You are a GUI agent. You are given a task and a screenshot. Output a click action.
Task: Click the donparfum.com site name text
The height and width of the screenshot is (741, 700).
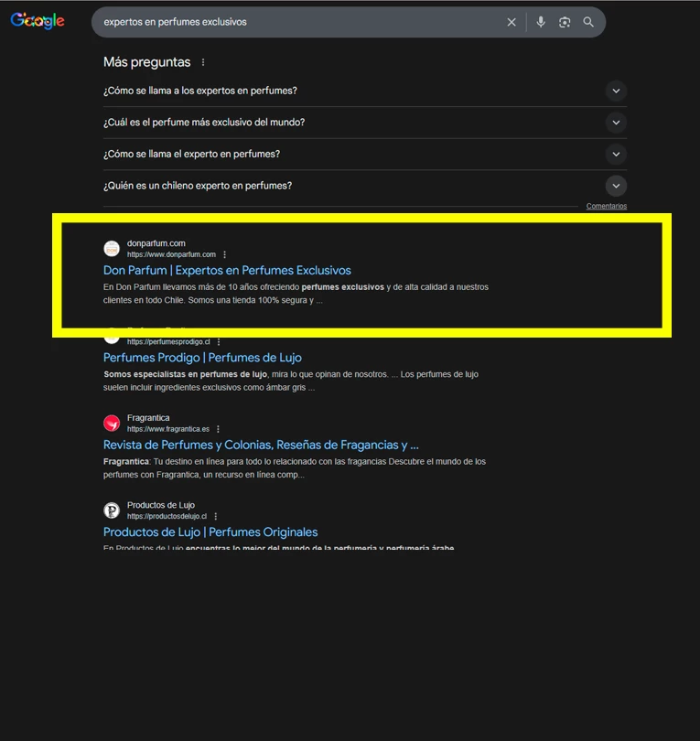click(156, 243)
